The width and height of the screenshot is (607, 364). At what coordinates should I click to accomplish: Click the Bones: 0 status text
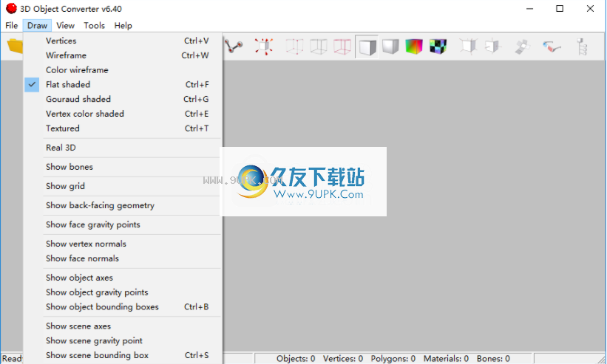point(493,359)
